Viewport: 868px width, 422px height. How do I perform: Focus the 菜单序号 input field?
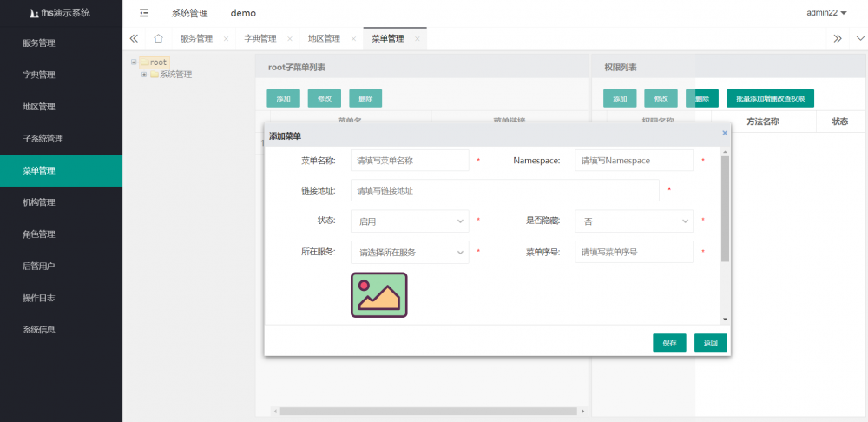coord(634,252)
